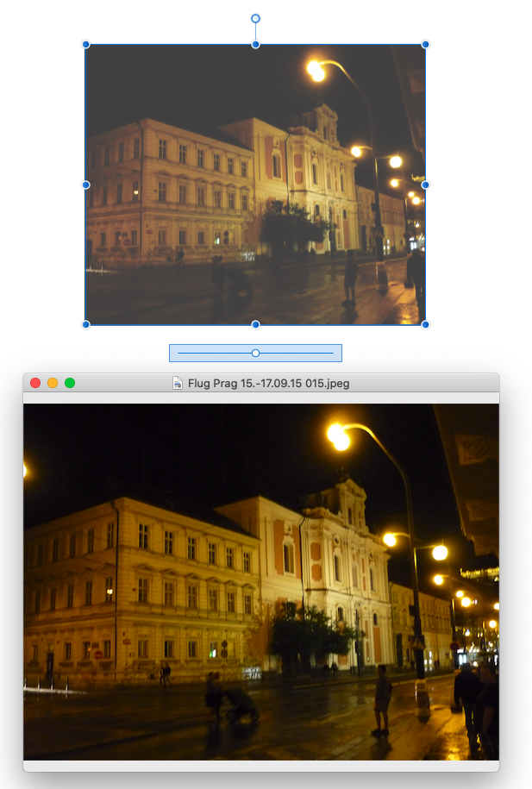
Task: Click the bottom-center resize handle of selected image
Action: click(x=256, y=324)
